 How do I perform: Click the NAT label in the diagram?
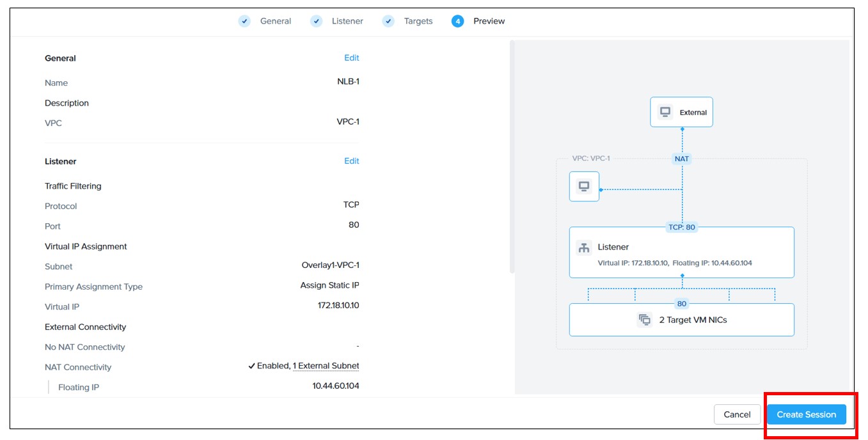(x=682, y=159)
